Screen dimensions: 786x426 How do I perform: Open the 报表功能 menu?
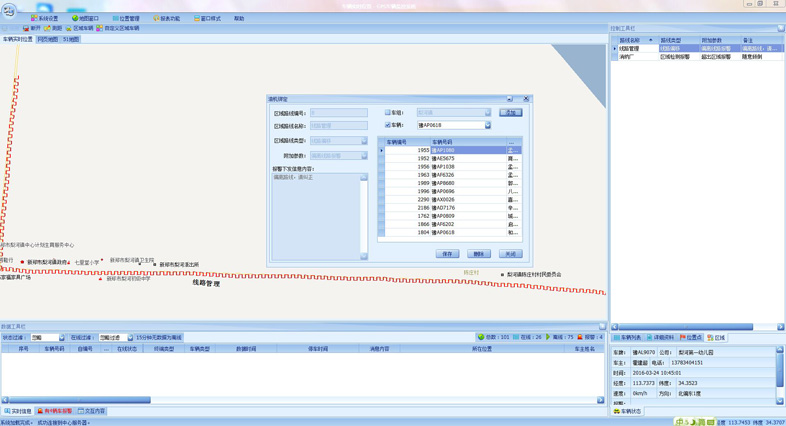pos(167,18)
